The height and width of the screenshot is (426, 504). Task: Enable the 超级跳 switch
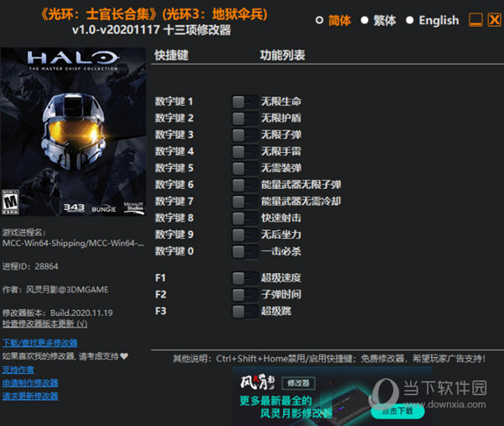point(245,312)
